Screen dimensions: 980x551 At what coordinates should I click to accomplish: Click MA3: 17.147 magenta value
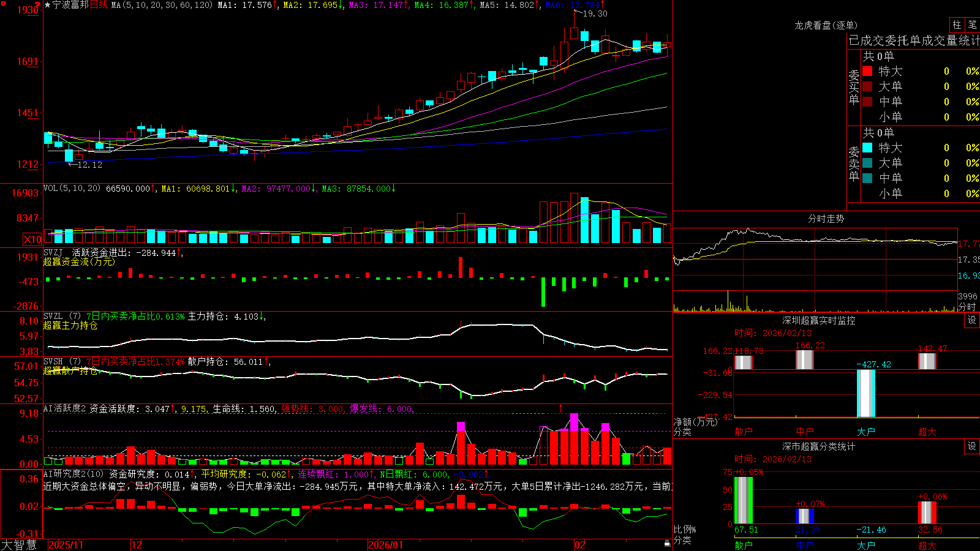pyautogui.click(x=379, y=5)
